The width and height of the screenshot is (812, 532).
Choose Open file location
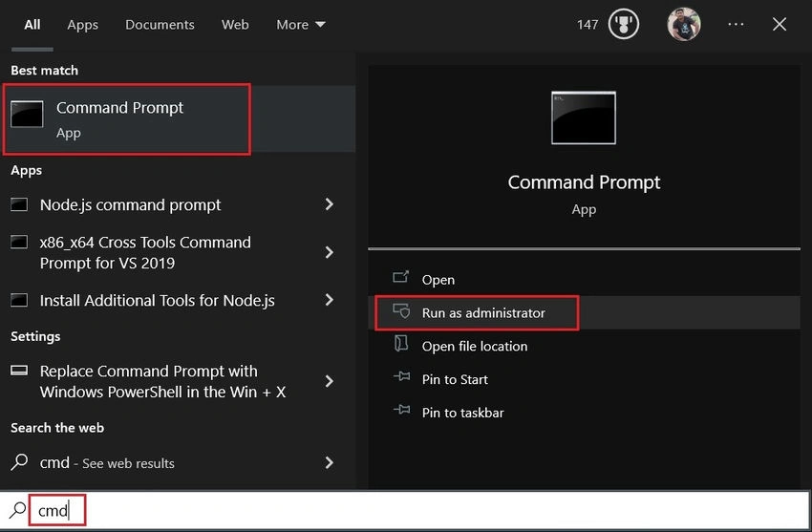click(x=584, y=346)
